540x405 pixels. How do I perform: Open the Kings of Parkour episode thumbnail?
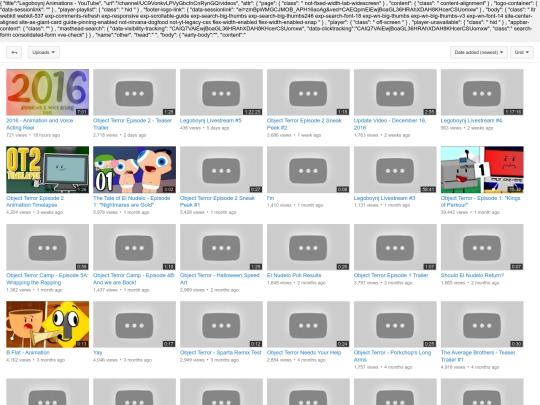pos(482,169)
